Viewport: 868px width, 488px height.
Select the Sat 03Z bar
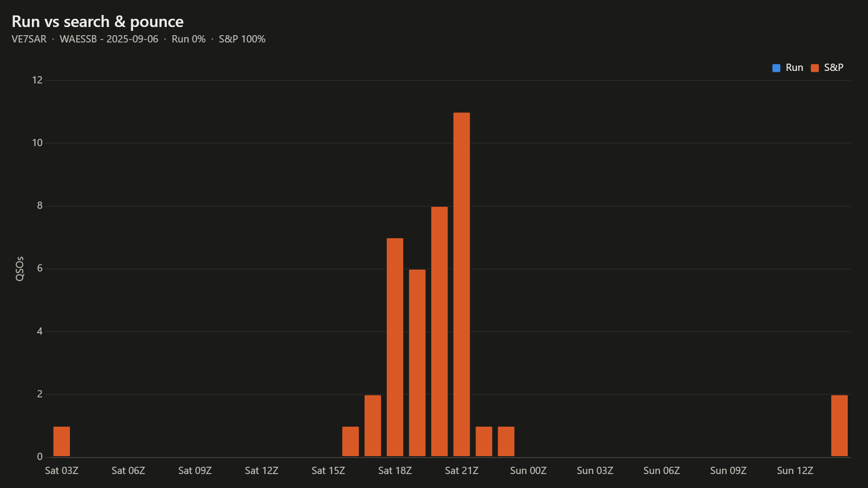(x=62, y=441)
